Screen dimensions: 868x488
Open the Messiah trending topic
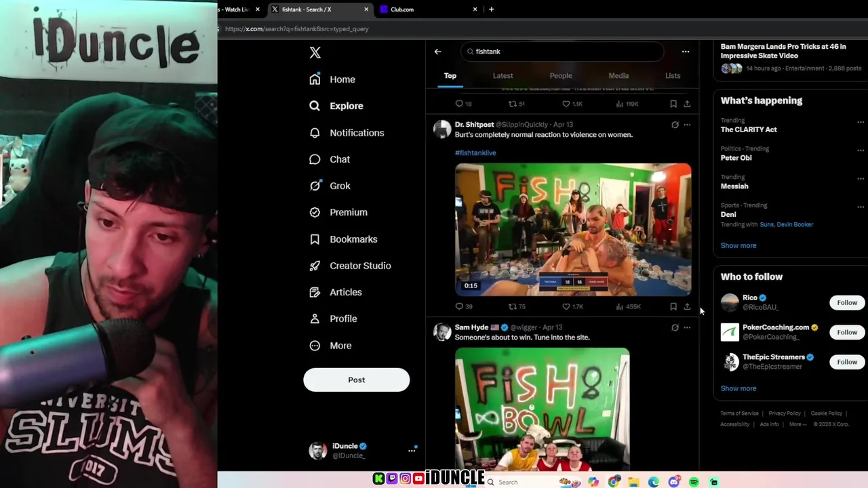pyautogui.click(x=734, y=186)
